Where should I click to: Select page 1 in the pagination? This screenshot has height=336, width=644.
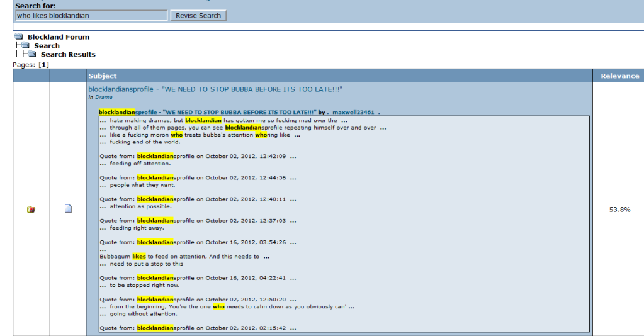click(43, 64)
